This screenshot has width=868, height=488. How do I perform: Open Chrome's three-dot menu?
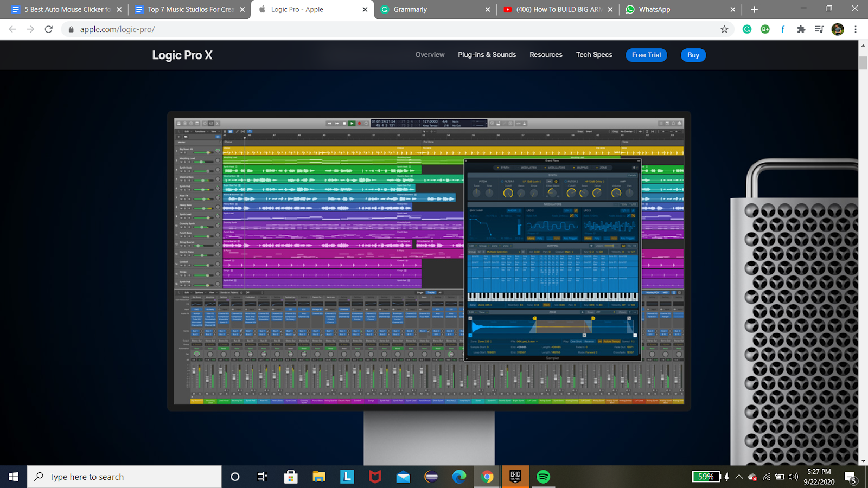point(856,29)
